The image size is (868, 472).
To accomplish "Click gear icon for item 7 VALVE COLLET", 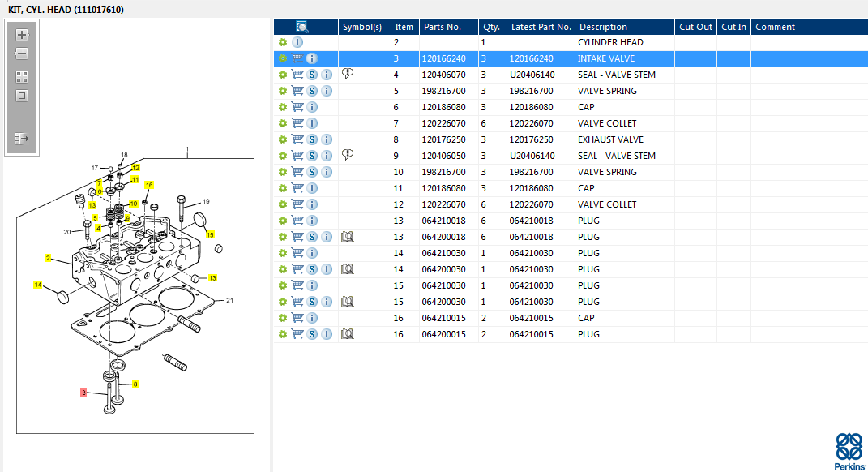I will (283, 123).
